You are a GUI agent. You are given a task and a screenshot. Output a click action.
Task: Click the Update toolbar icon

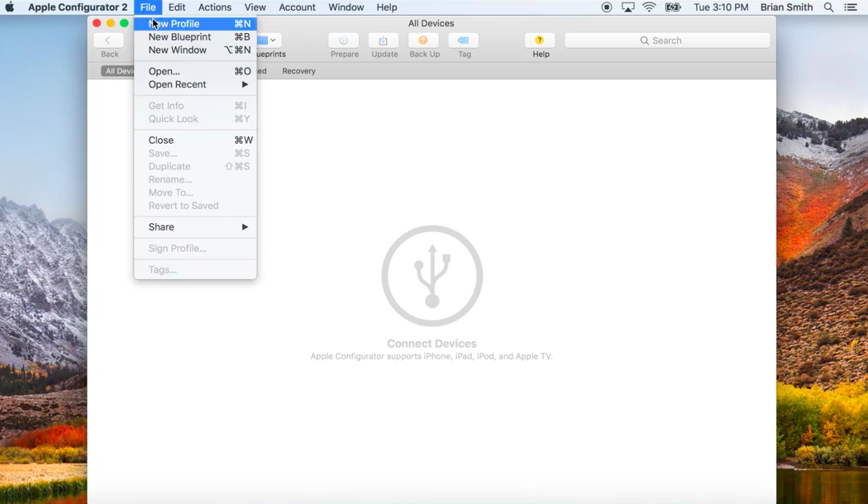384,40
